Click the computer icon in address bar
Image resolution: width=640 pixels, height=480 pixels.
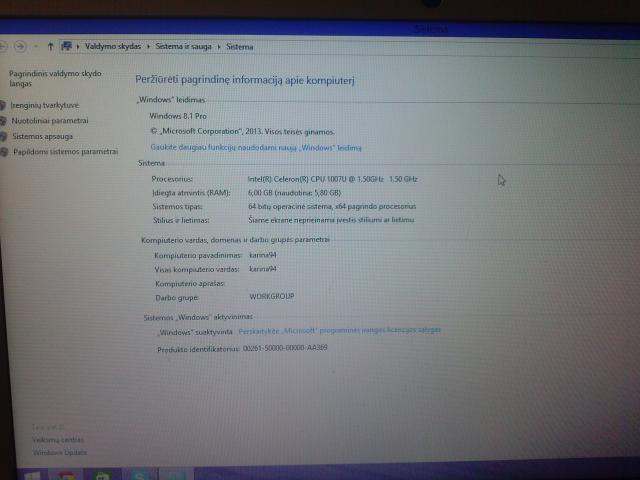click(x=67, y=46)
